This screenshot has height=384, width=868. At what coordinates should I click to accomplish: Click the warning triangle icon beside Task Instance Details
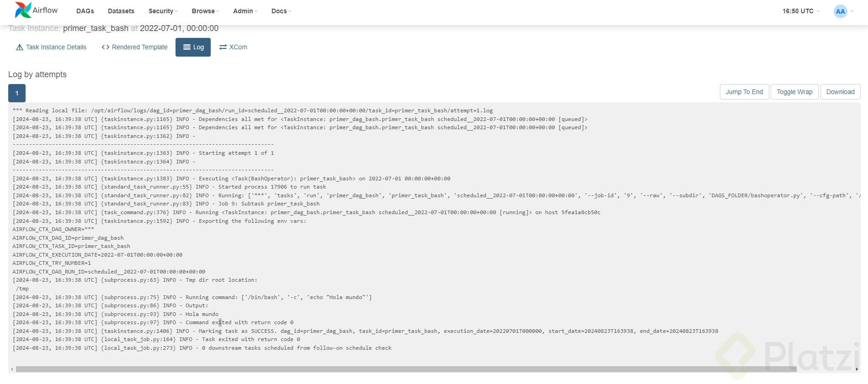[x=20, y=47]
